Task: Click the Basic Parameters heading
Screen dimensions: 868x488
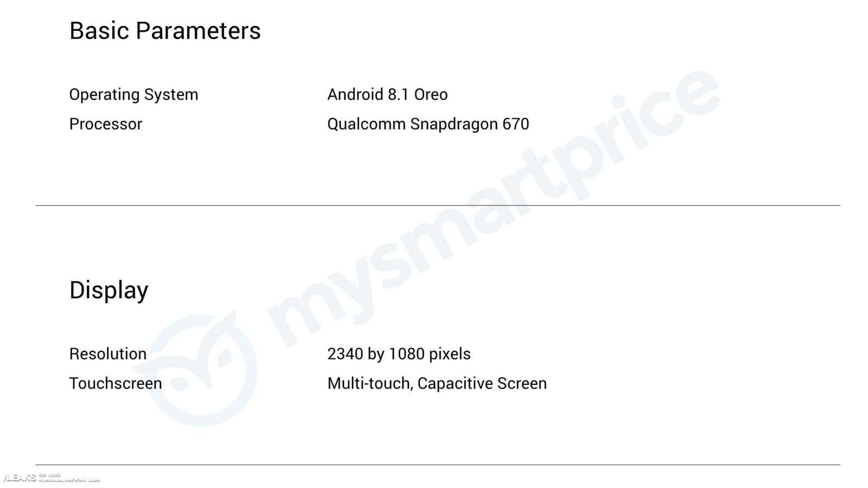Action: click(x=165, y=31)
